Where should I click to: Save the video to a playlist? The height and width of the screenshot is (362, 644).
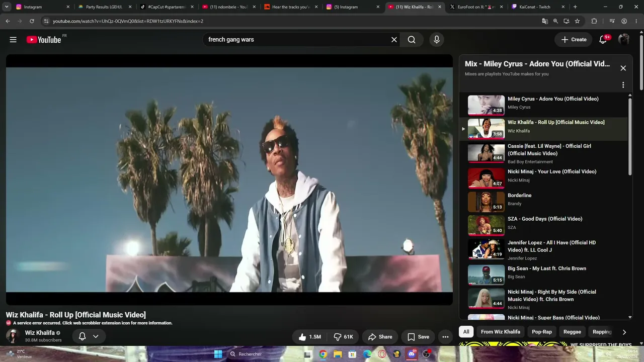coord(418,337)
